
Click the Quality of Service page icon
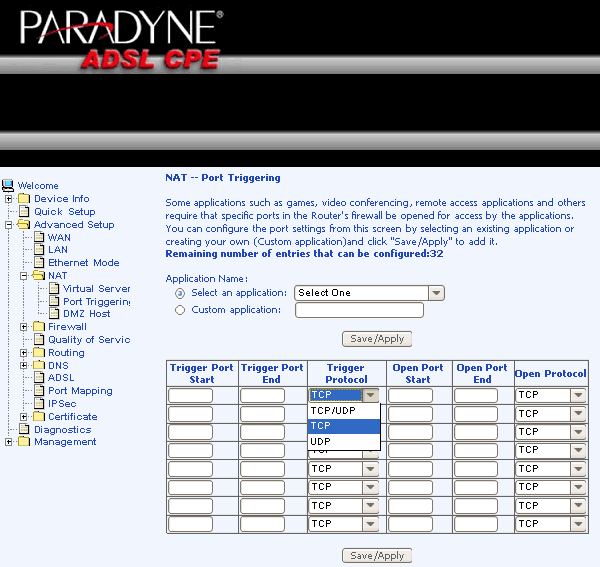pos(39,339)
